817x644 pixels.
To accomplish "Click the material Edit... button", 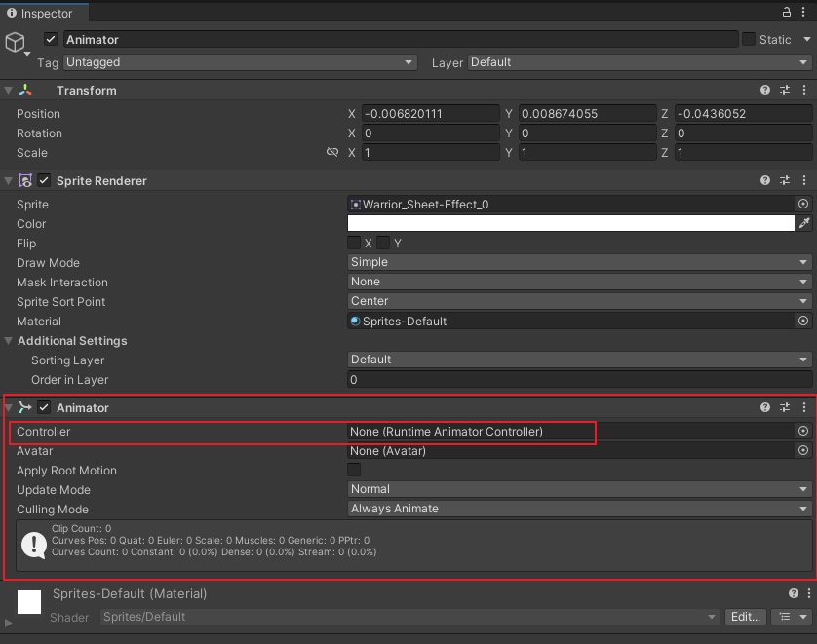I will tap(746, 617).
